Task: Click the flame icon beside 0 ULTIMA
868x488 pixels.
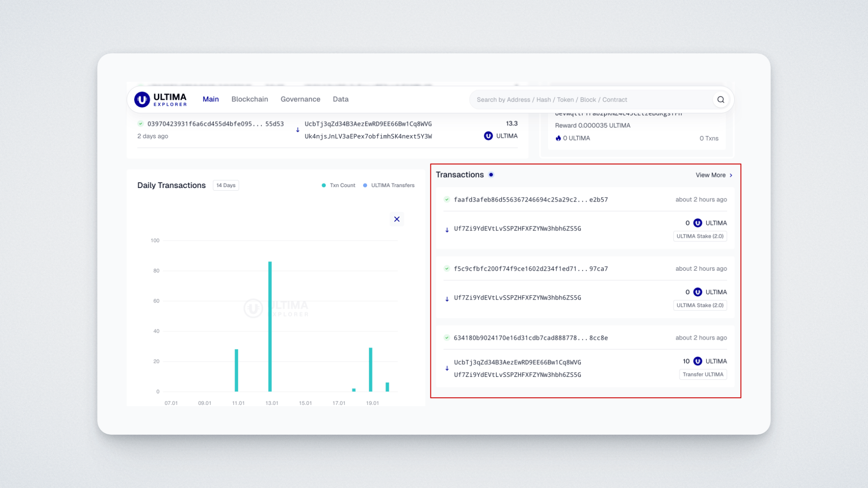Action: point(558,138)
